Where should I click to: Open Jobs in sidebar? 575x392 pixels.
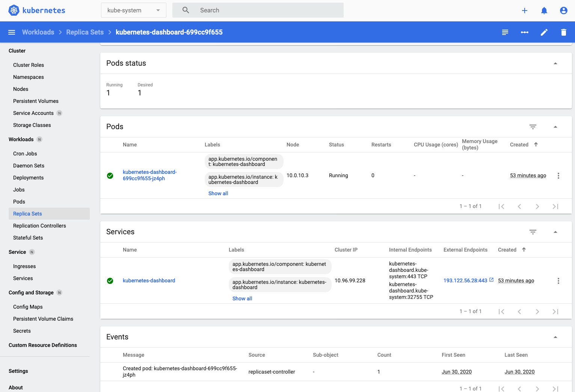tap(19, 190)
